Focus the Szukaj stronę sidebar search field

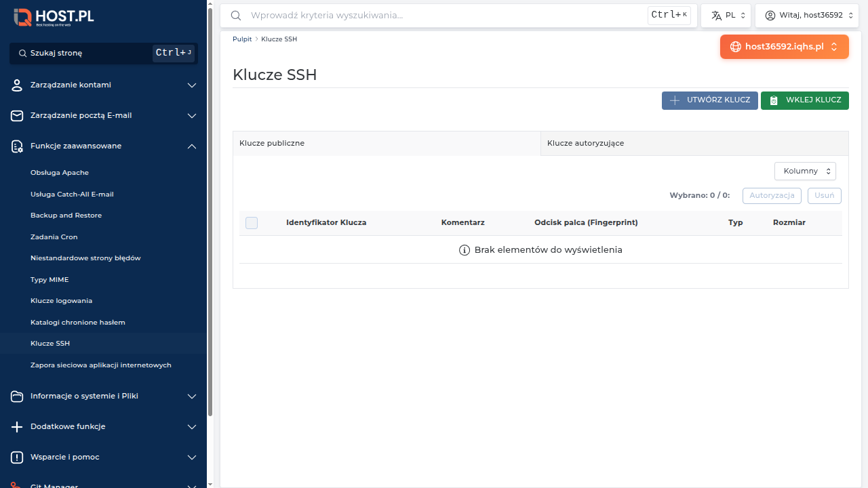click(104, 53)
